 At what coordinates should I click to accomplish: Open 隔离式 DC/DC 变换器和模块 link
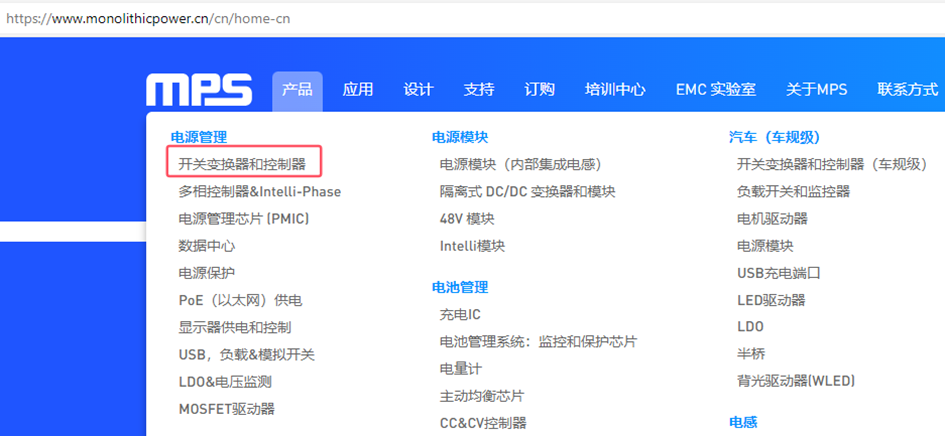[x=527, y=192]
